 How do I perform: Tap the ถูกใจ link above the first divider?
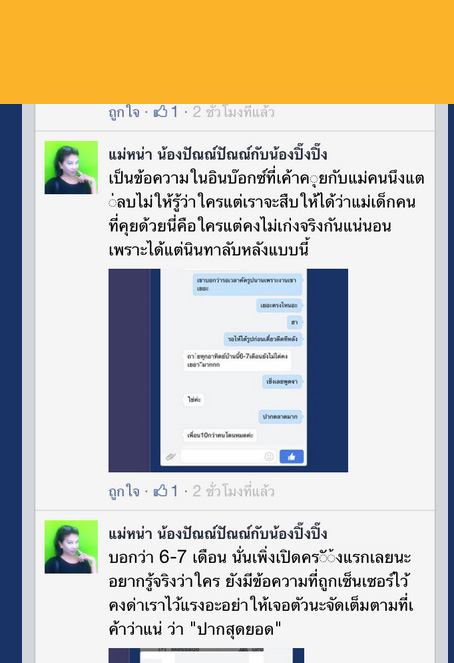tap(124, 112)
